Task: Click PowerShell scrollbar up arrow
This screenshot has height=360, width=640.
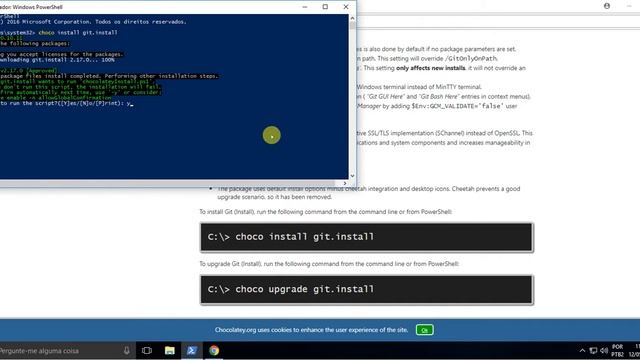Action: coord(352,18)
